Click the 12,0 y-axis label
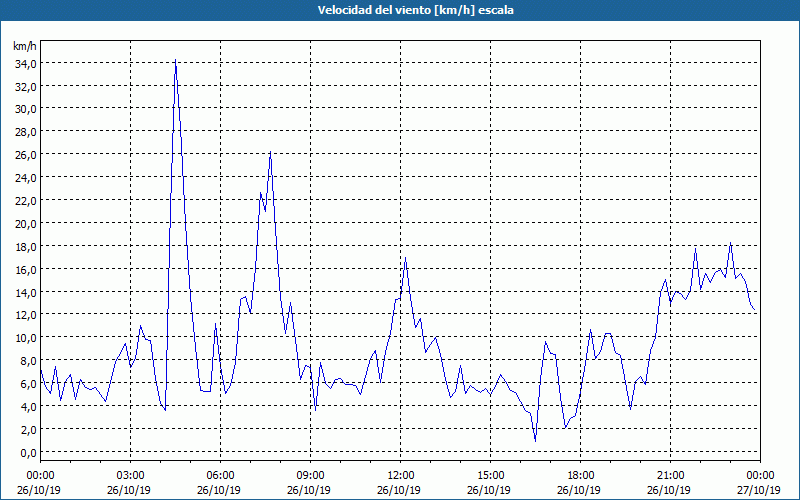The width and height of the screenshot is (800, 500). click(x=25, y=315)
